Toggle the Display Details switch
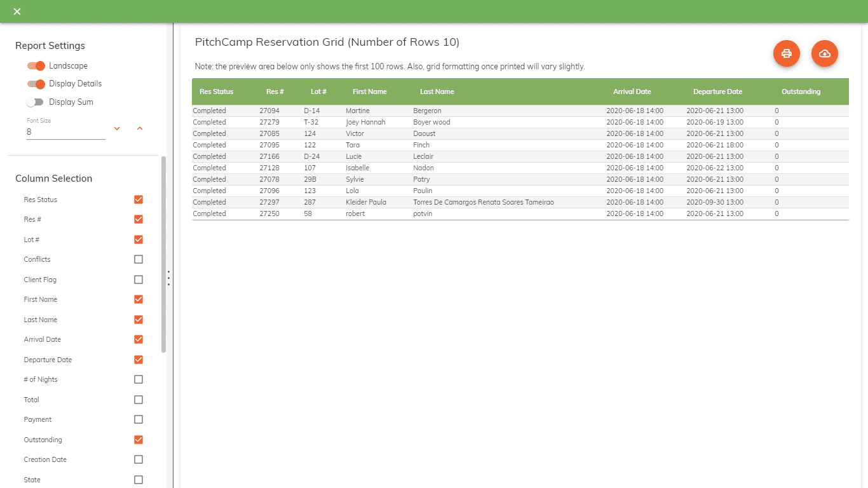Screen dimensions: 868x488 (36, 84)
